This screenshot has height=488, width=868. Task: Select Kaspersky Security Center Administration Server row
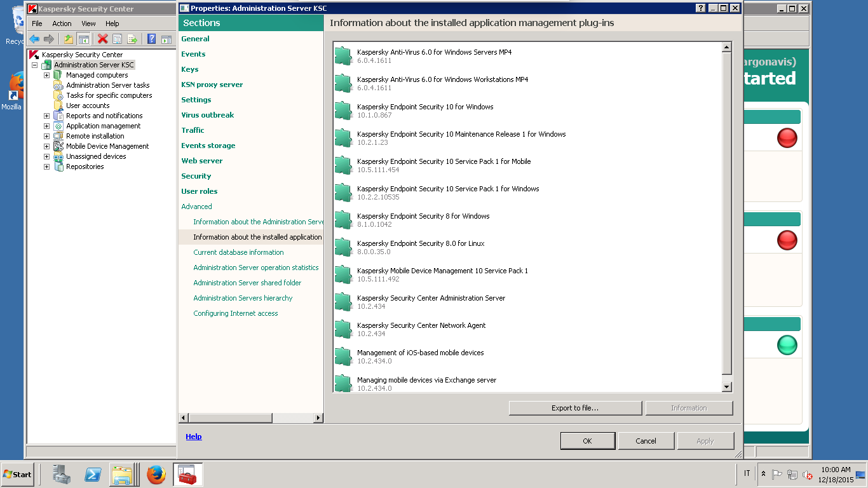click(x=527, y=302)
